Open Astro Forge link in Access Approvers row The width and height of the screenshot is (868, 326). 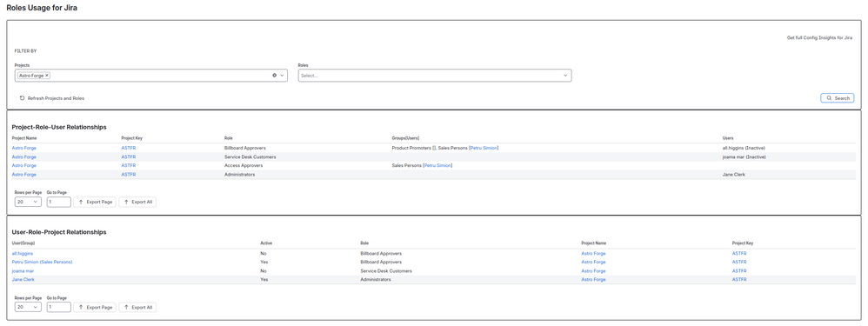tap(23, 165)
